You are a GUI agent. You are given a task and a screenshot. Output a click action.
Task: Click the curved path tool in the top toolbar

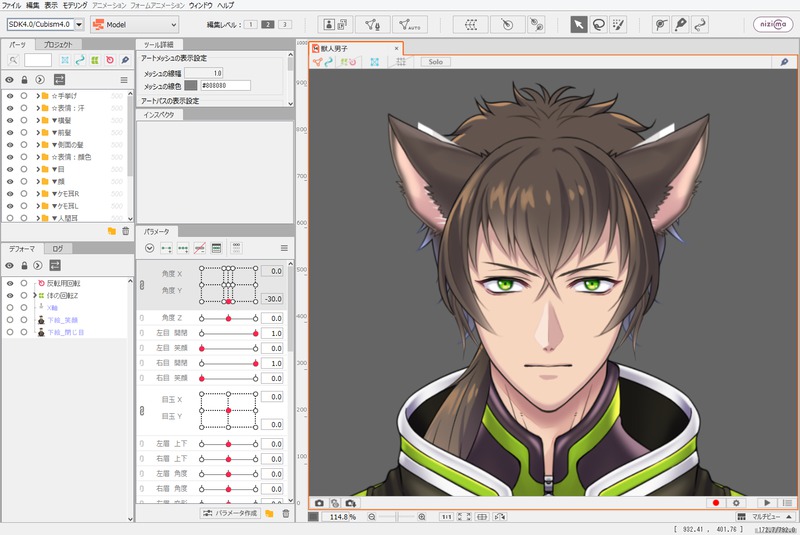click(701, 24)
